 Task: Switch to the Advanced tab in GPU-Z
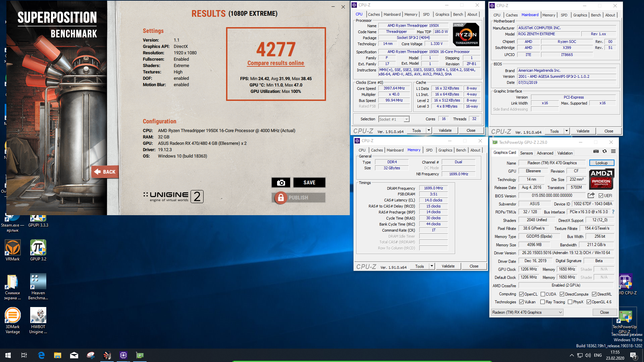click(x=545, y=153)
